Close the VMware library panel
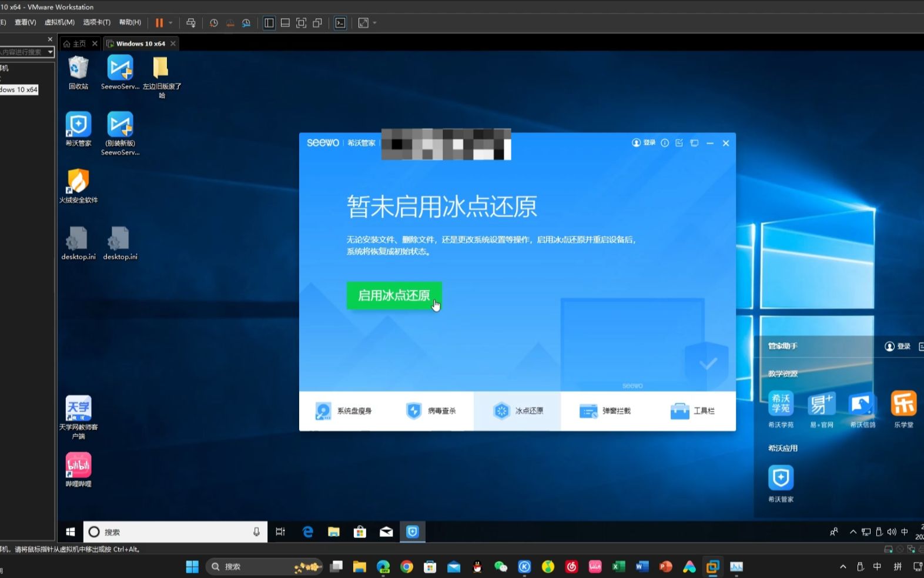 [50, 39]
